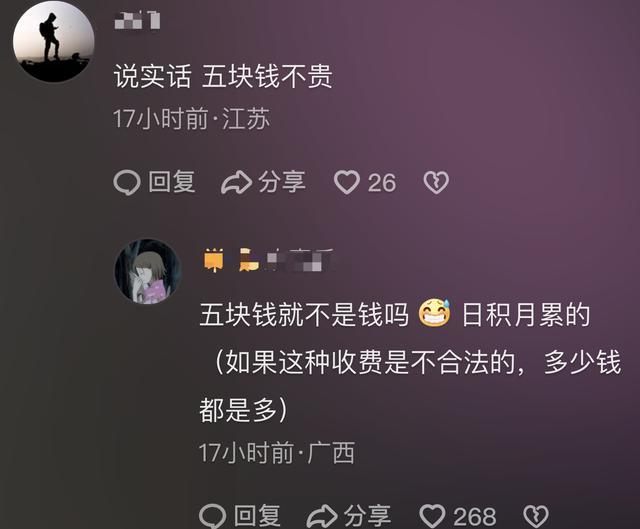
Task: Tap the share arrow icon on the Guangxi reply
Action: [322, 516]
